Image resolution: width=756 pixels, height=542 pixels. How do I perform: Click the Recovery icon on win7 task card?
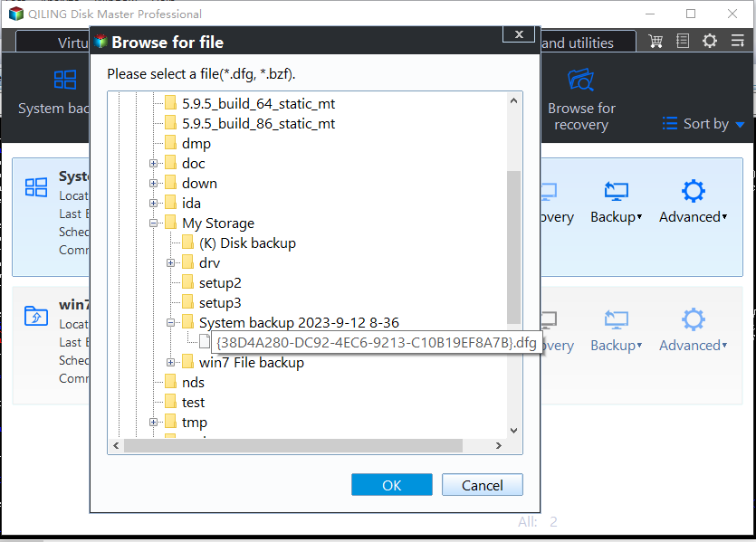[549, 320]
